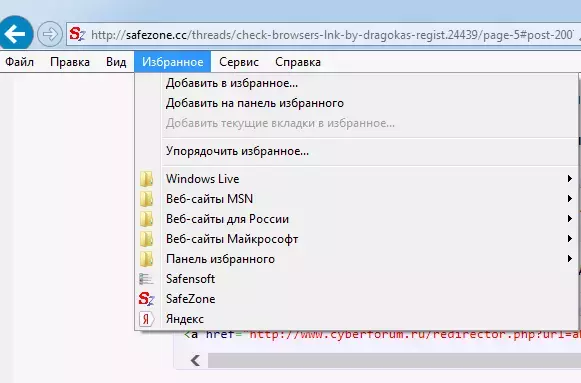Click the horizontal scrollbar left arrow
This screenshot has height=383, width=581.
pos(196,360)
